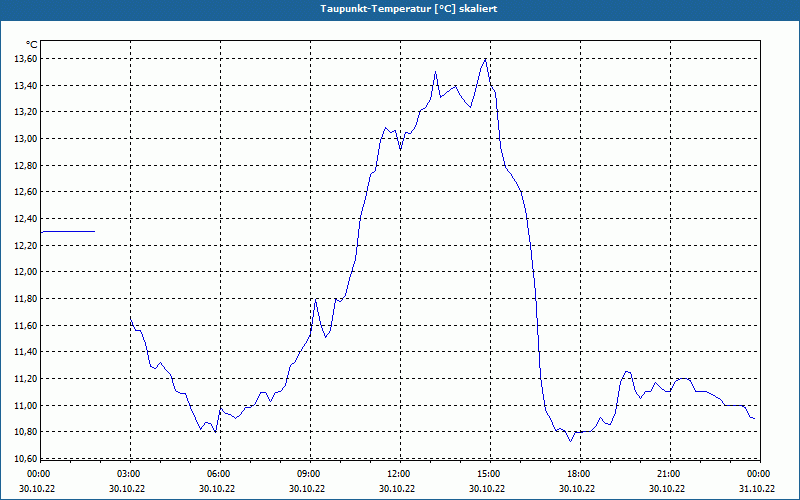Click the chart title 'Taupunkt-Temperatur [°C] skaliert'
The width and height of the screenshot is (800, 500).
pos(409,9)
